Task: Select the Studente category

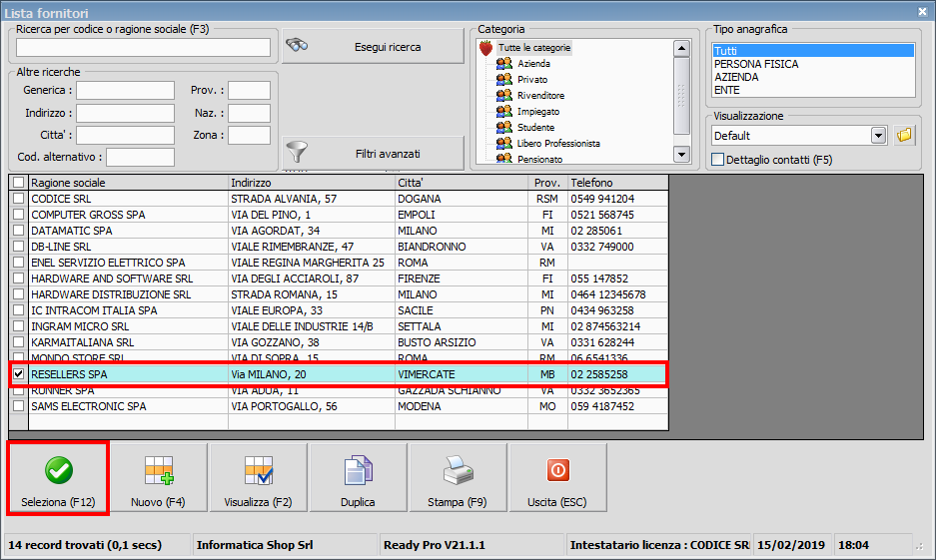Action: [536, 127]
